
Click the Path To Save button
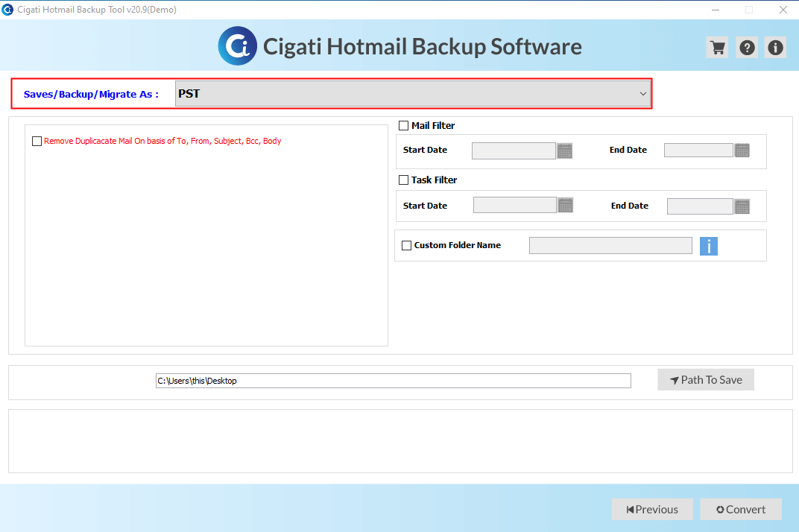706,380
